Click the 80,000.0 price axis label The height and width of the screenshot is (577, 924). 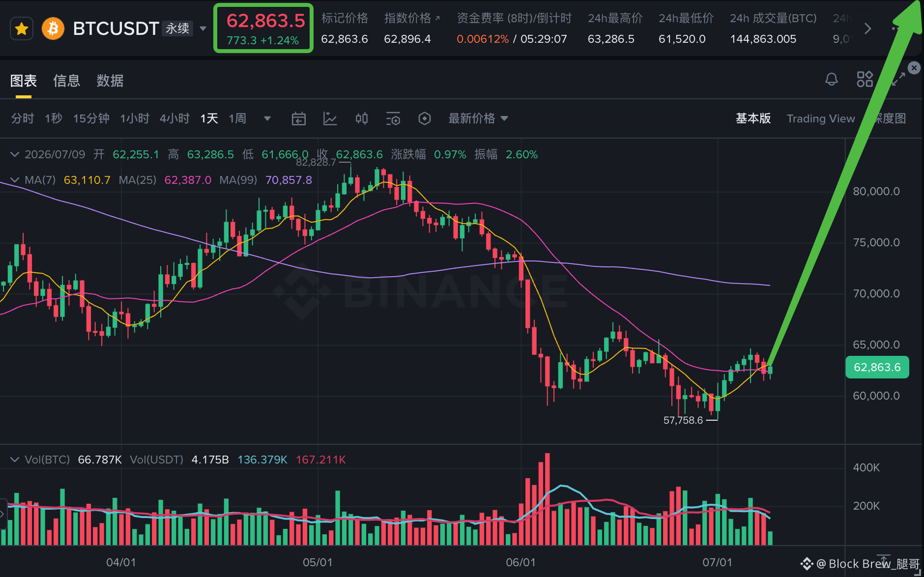876,191
